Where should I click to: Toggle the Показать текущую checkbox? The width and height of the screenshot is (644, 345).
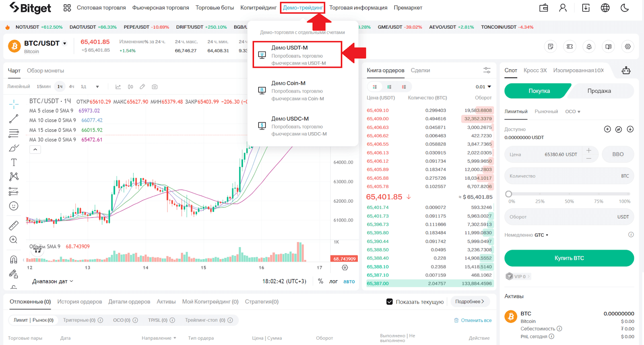[x=390, y=301]
